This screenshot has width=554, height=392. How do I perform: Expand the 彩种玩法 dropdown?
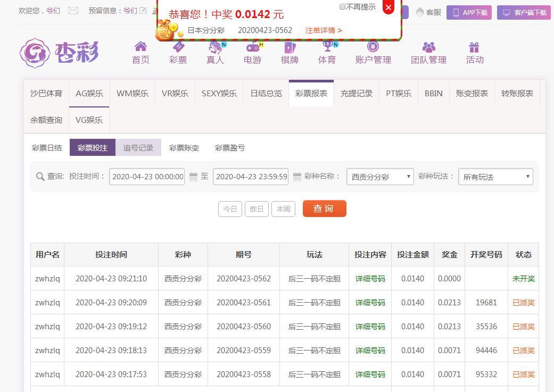pos(495,177)
